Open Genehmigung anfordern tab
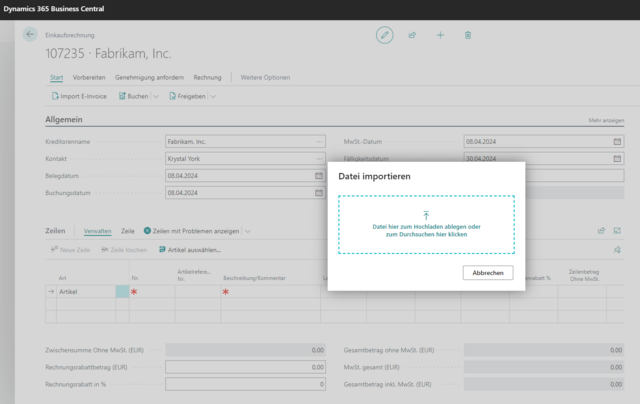 (x=149, y=77)
